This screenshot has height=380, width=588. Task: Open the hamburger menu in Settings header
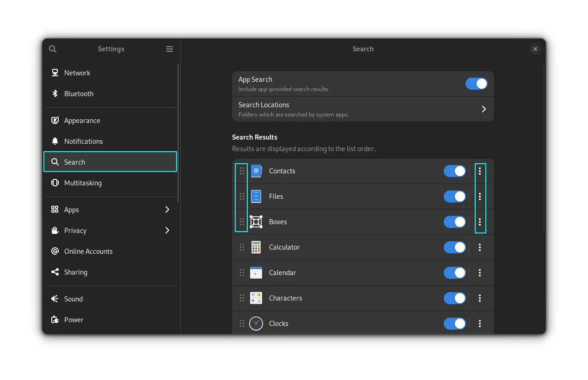tap(170, 49)
